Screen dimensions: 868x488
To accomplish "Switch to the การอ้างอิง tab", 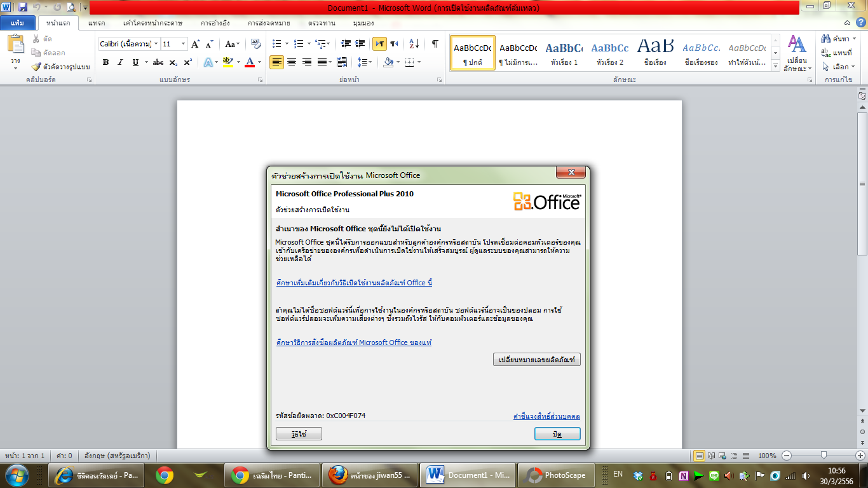I will click(215, 23).
